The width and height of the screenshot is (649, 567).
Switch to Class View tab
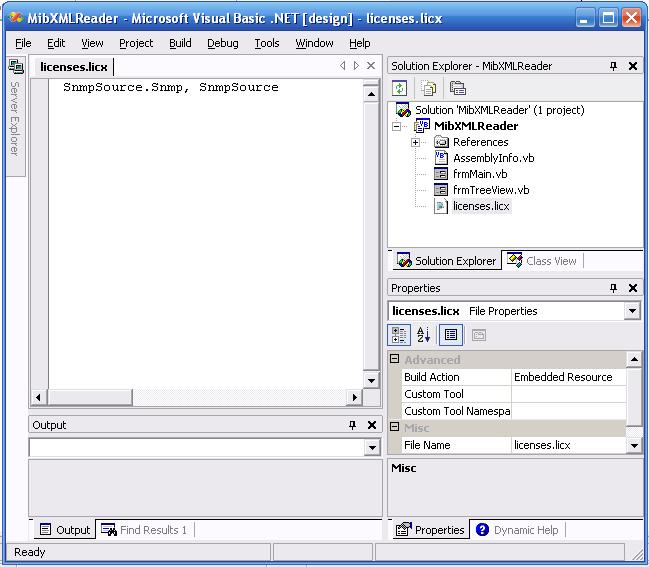click(543, 261)
